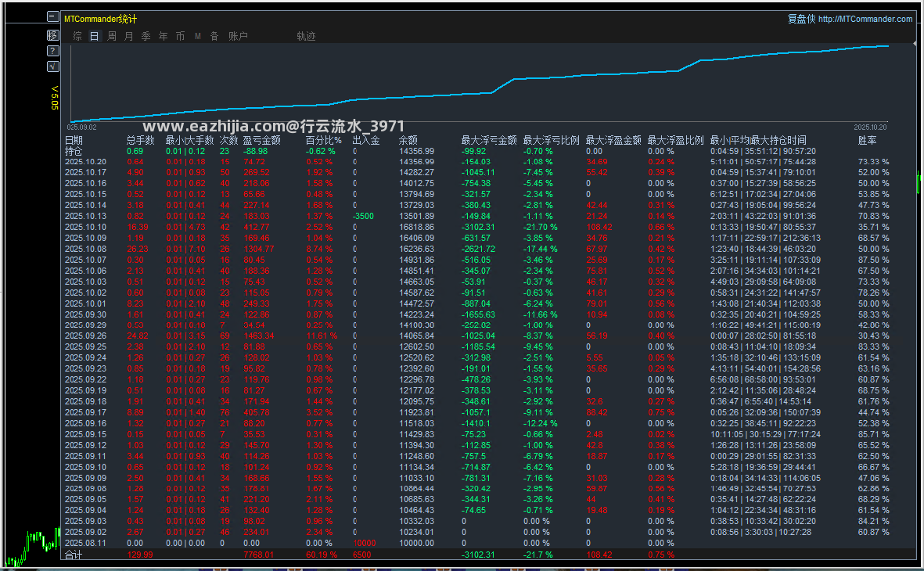
Task: Click the 最大浮亏金额 column header
Action: [x=489, y=140]
